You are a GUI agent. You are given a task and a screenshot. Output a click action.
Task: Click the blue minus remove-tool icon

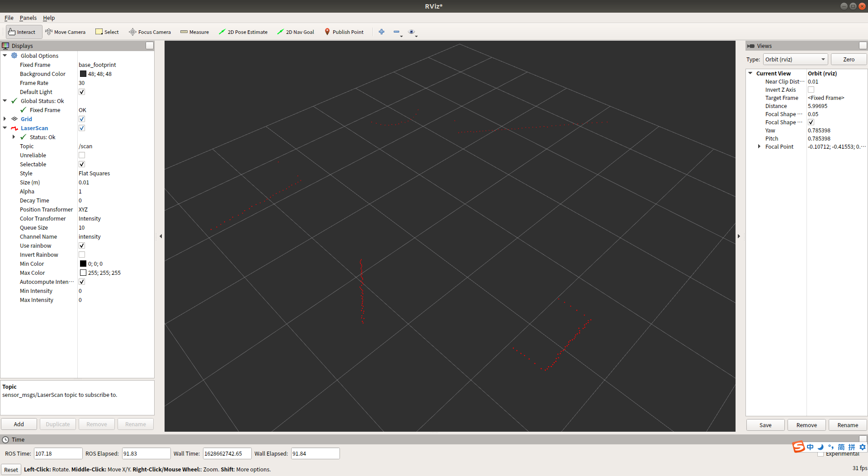click(x=396, y=32)
